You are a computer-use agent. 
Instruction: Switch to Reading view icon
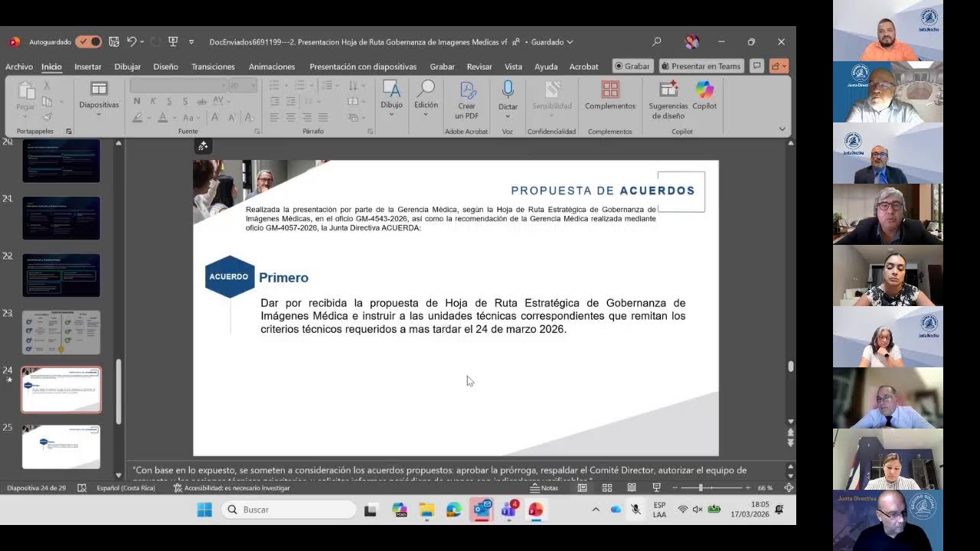632,487
